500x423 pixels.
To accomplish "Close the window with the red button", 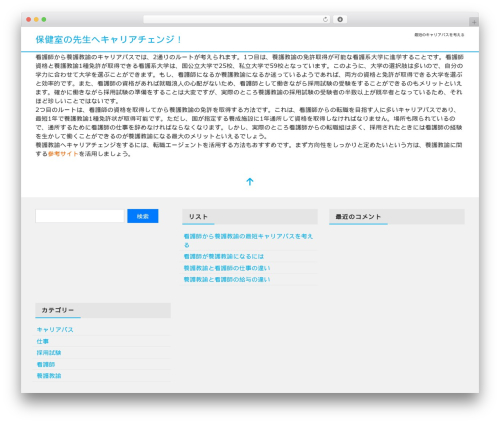I will (29, 20).
